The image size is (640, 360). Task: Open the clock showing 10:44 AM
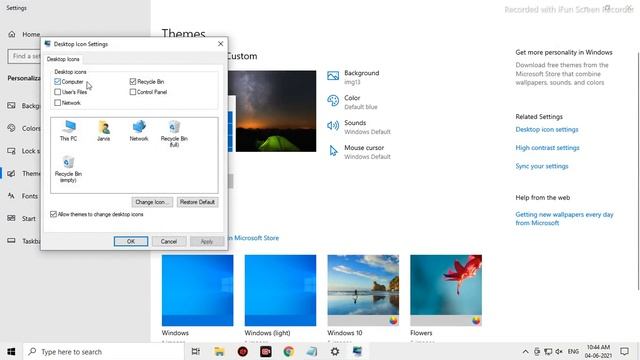598,351
